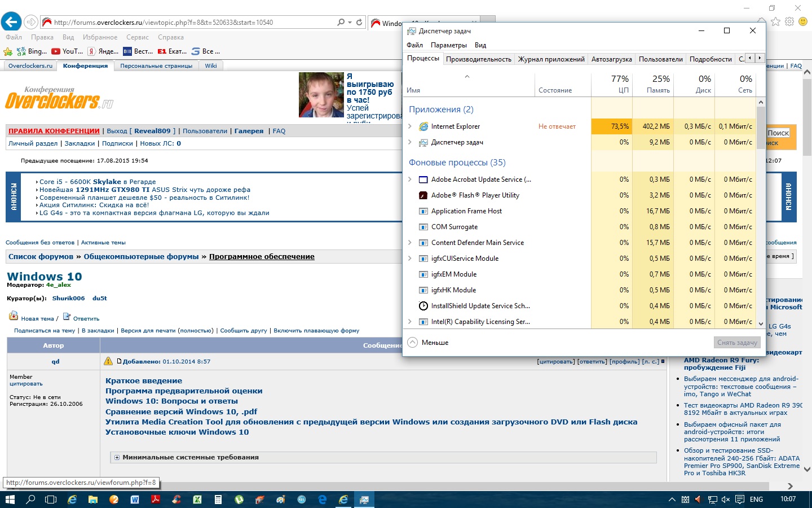Click the forward arrow in Internet Explorer
Screen dimensions: 812x508
(31, 23)
